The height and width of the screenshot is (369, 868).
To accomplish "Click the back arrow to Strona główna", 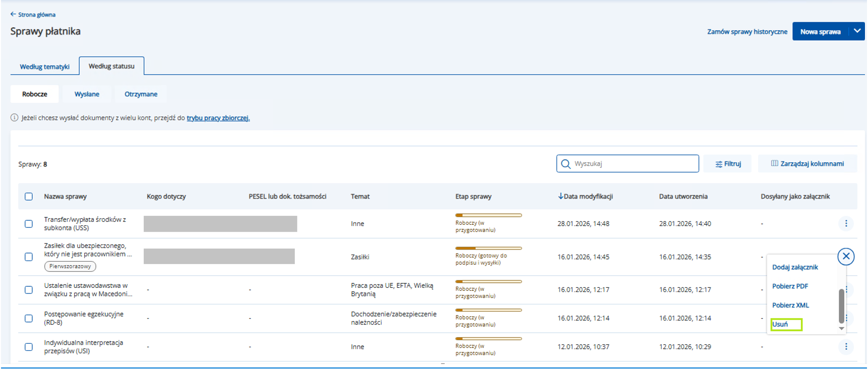I will [13, 15].
